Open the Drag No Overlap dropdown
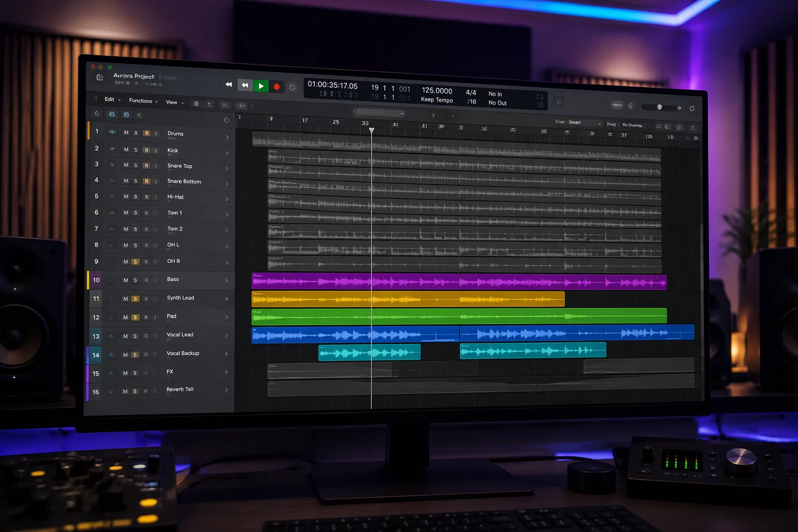Viewport: 798px width, 532px height. point(634,125)
